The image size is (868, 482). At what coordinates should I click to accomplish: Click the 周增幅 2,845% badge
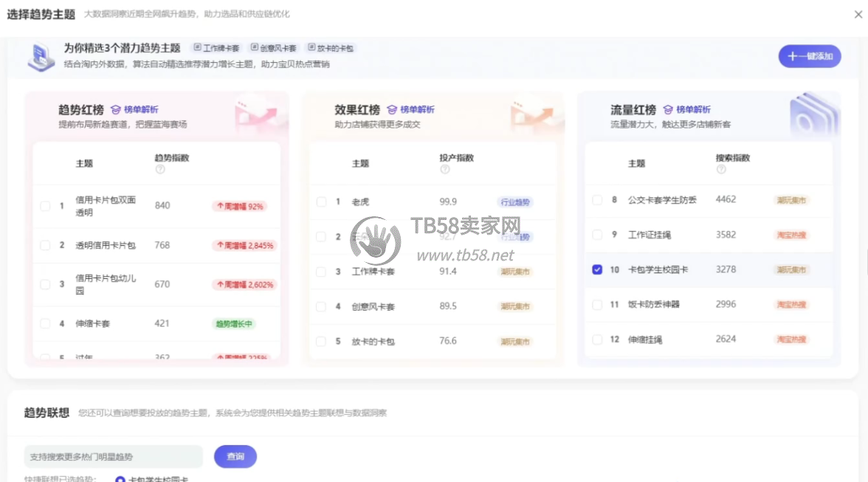tap(245, 245)
